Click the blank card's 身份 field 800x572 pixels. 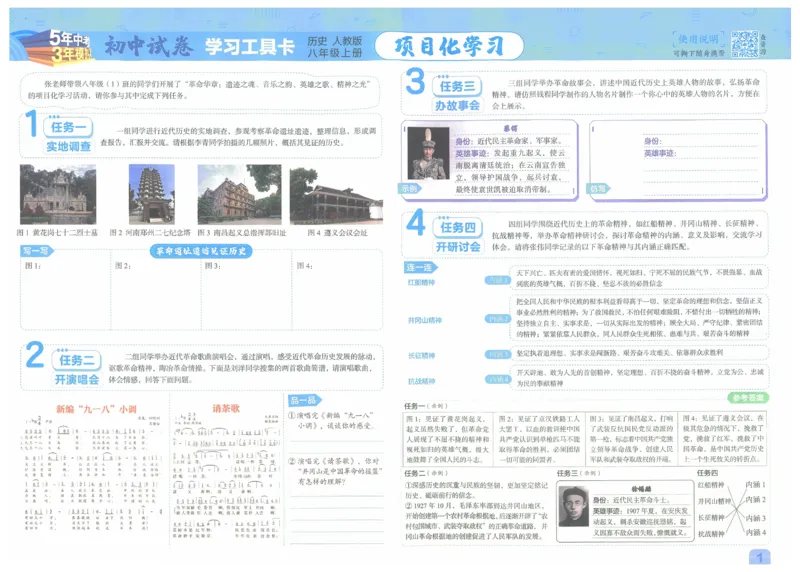click(702, 141)
